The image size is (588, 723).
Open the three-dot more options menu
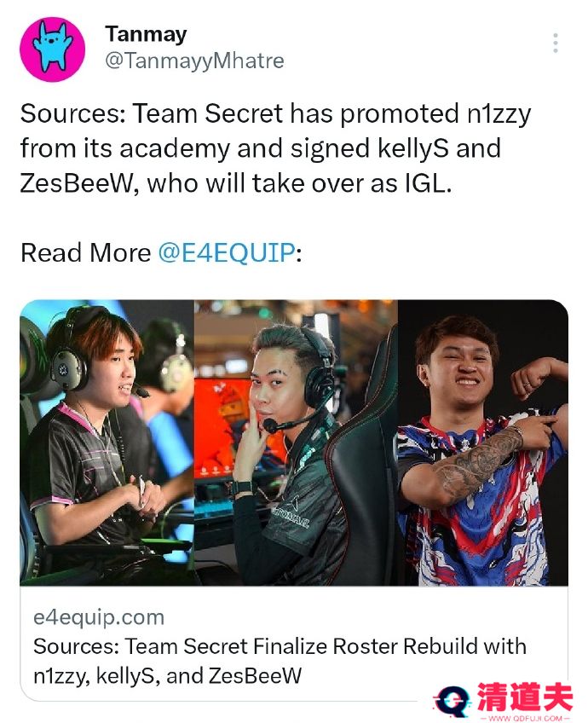556,43
